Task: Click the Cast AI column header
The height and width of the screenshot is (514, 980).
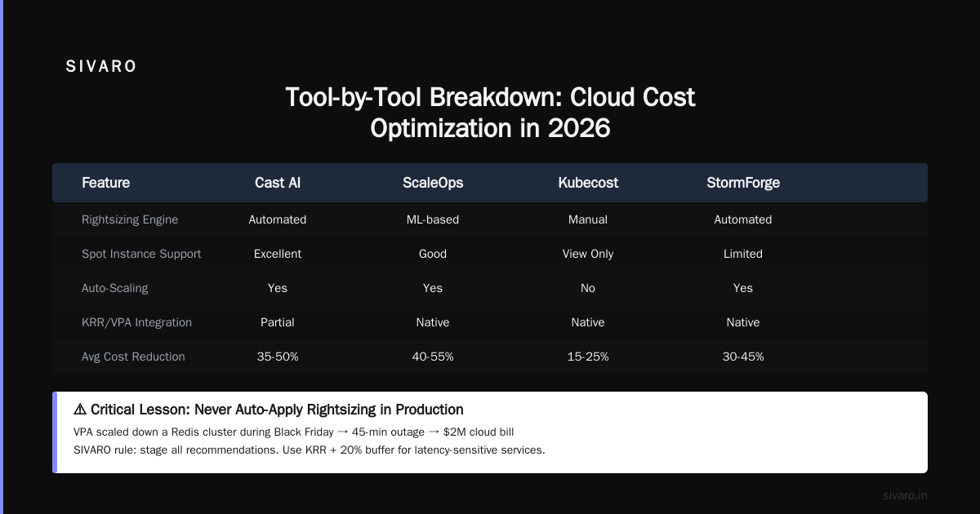Action: pyautogui.click(x=278, y=183)
